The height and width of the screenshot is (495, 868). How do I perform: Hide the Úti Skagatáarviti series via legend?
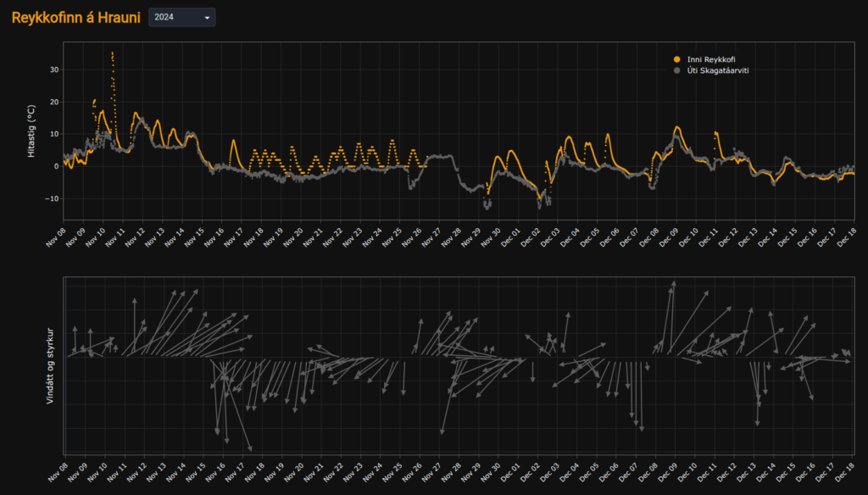[x=717, y=70]
